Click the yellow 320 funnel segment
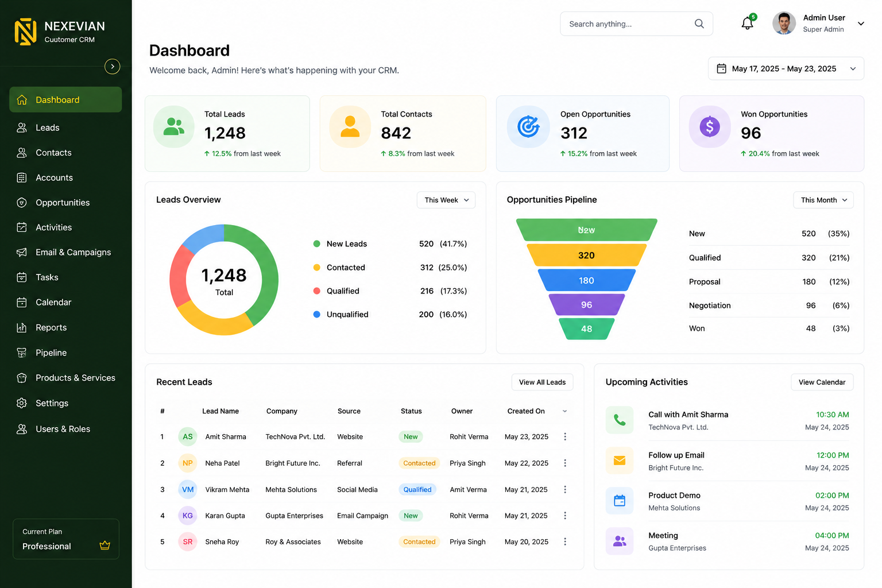882x588 pixels. (x=586, y=255)
